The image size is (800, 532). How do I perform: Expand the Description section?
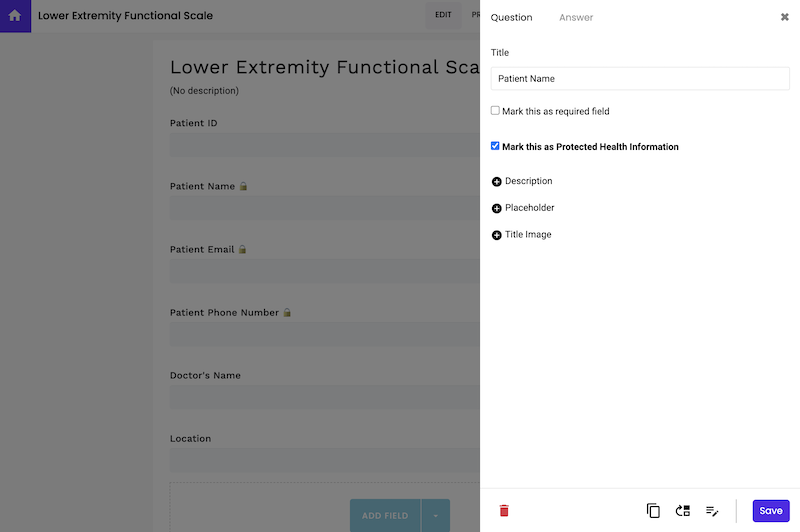(x=497, y=182)
